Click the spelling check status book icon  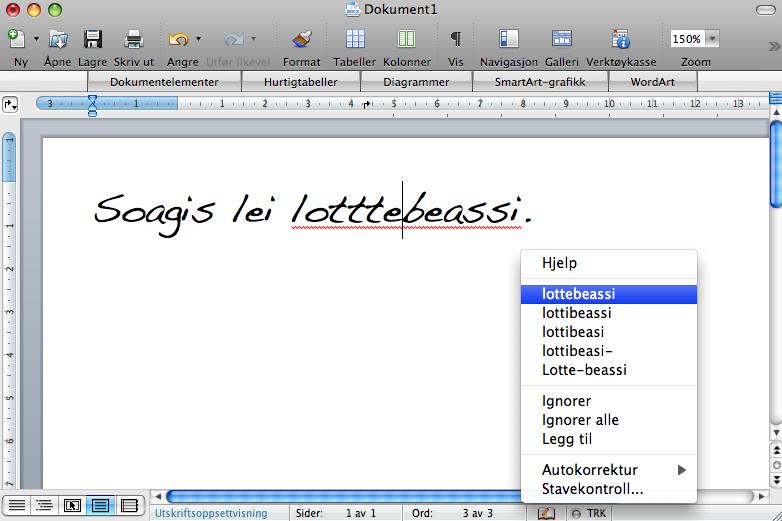coord(546,513)
